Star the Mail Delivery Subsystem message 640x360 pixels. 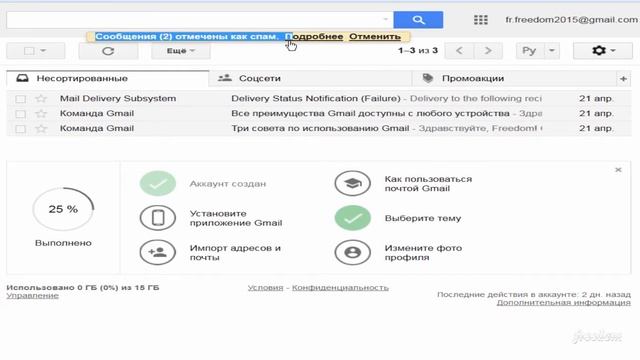pos(41,99)
